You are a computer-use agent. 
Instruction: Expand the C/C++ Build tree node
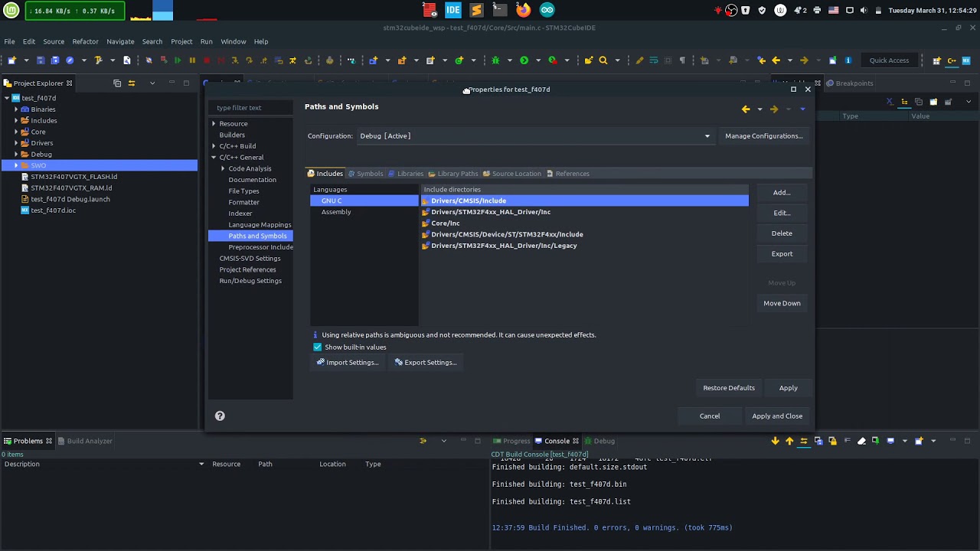(214, 146)
